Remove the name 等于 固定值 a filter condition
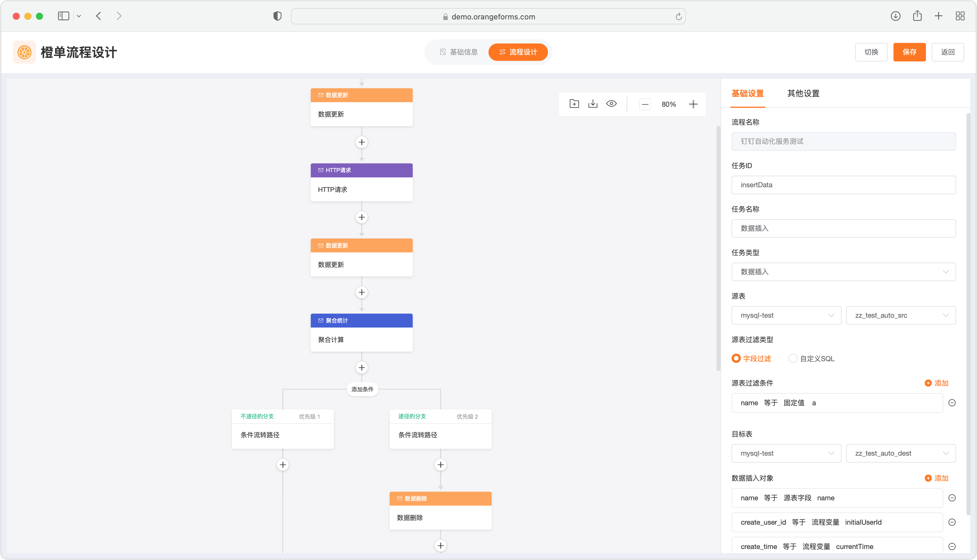 point(951,403)
